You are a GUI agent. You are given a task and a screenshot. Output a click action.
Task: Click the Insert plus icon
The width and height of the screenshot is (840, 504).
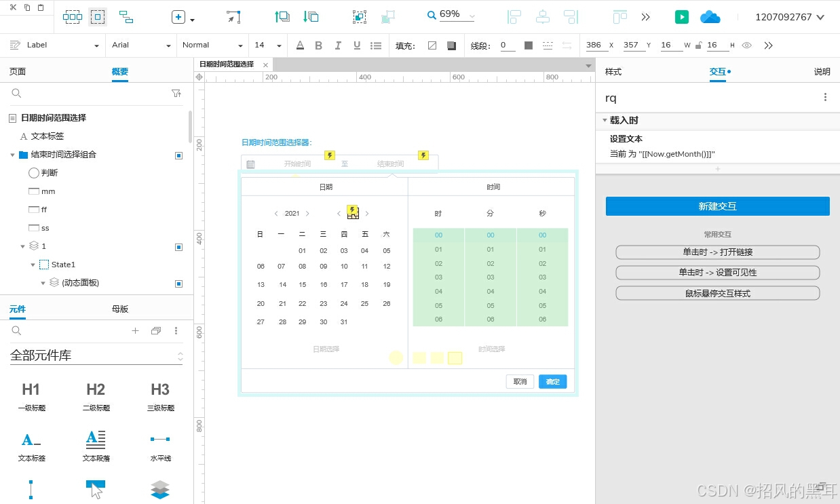[x=178, y=17]
